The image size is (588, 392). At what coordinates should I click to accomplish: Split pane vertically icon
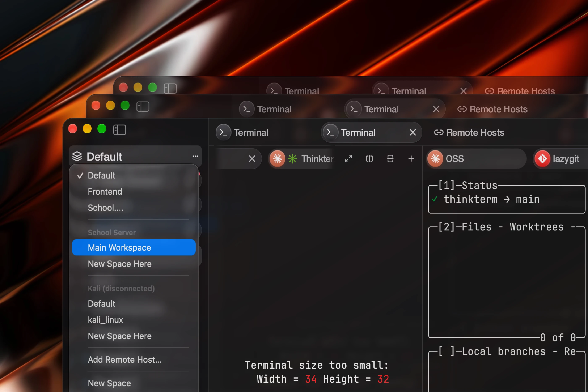pos(369,158)
